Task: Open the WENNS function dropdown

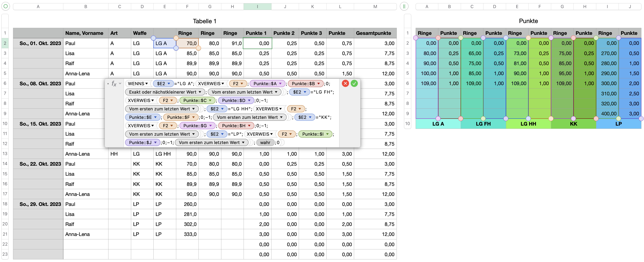Action: [147, 84]
